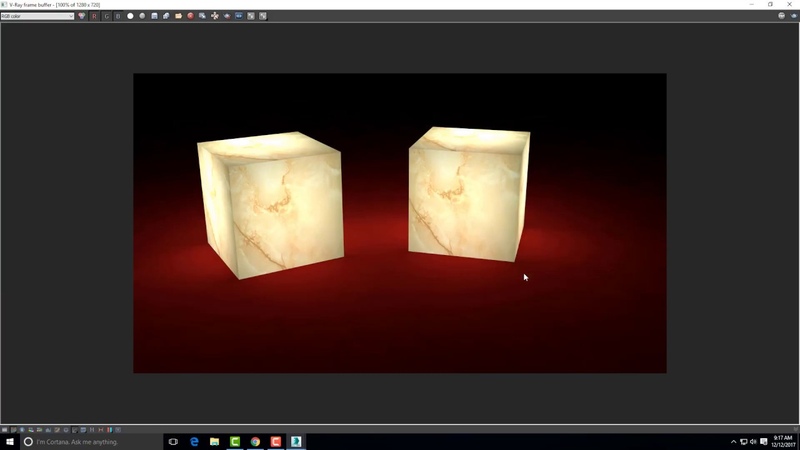The height and width of the screenshot is (450, 800).
Task: Click the sixth icon in the bottom toolbar
Action: pos(48,430)
